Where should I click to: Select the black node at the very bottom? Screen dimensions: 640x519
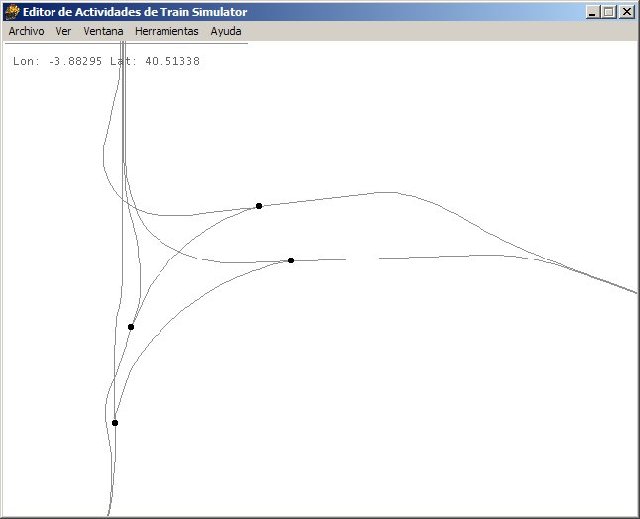tap(115, 423)
